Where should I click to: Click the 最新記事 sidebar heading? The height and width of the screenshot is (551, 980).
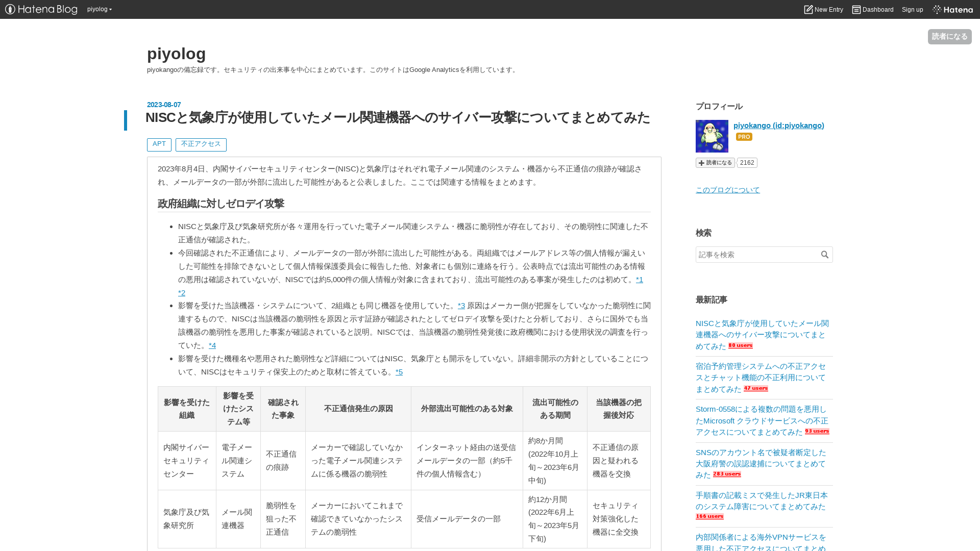712,300
